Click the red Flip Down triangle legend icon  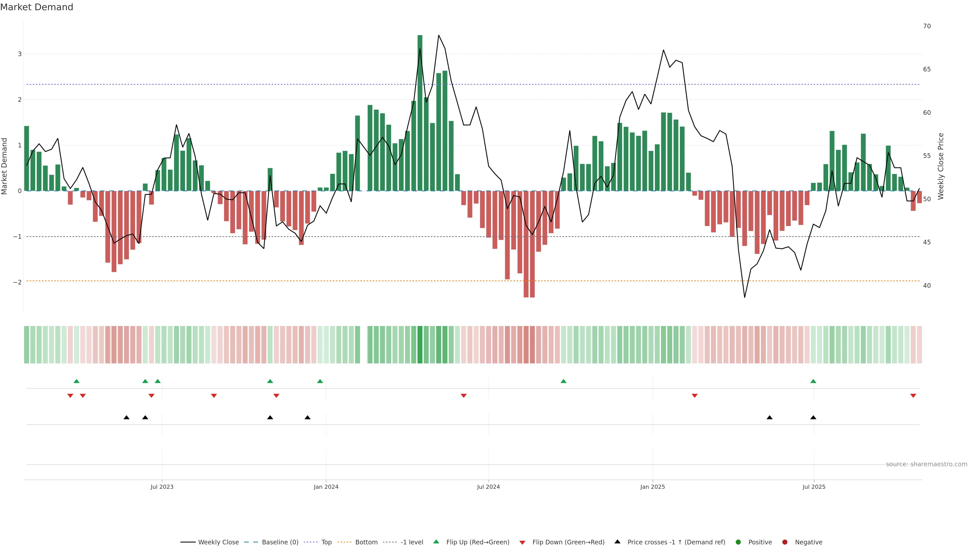coord(522,542)
